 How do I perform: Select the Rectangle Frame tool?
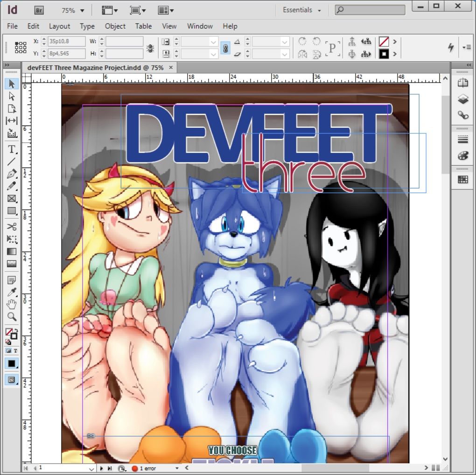[x=12, y=198]
